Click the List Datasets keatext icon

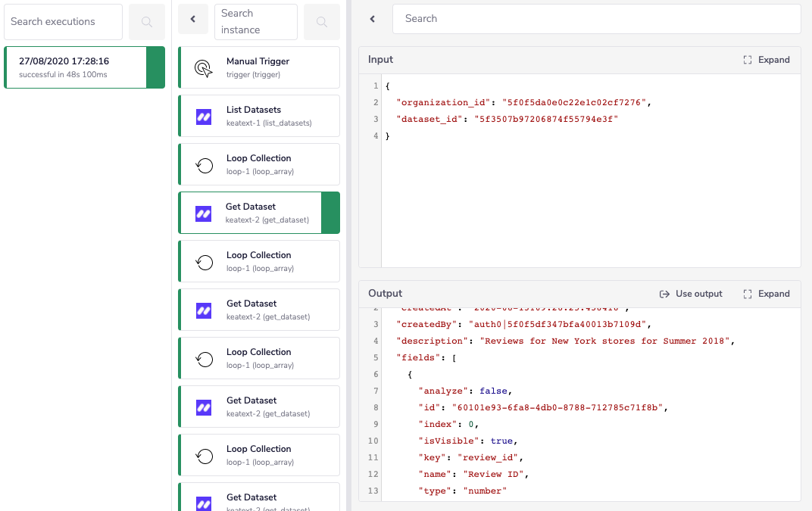pos(204,117)
